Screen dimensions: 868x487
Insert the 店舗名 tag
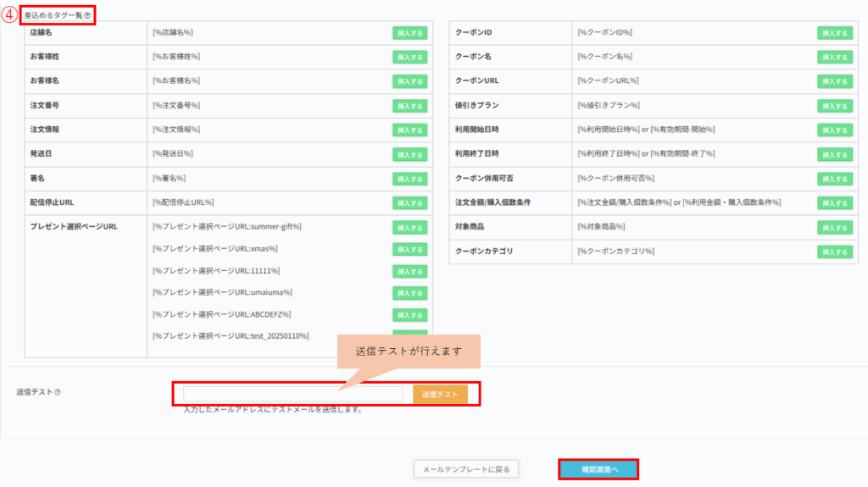pyautogui.click(x=409, y=33)
